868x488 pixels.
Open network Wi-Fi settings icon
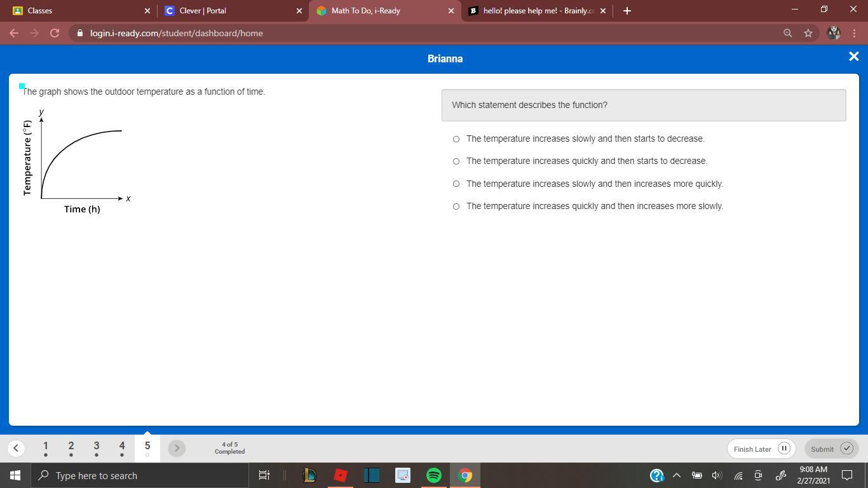point(738,475)
